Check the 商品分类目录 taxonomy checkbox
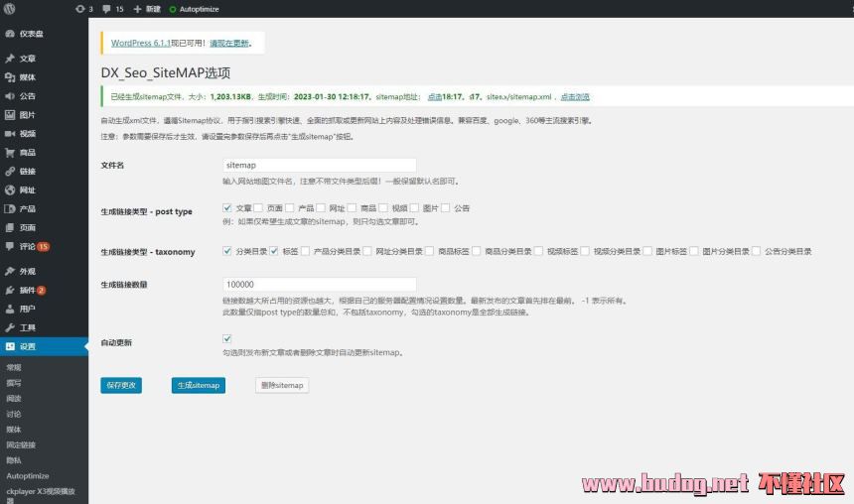 [476, 251]
